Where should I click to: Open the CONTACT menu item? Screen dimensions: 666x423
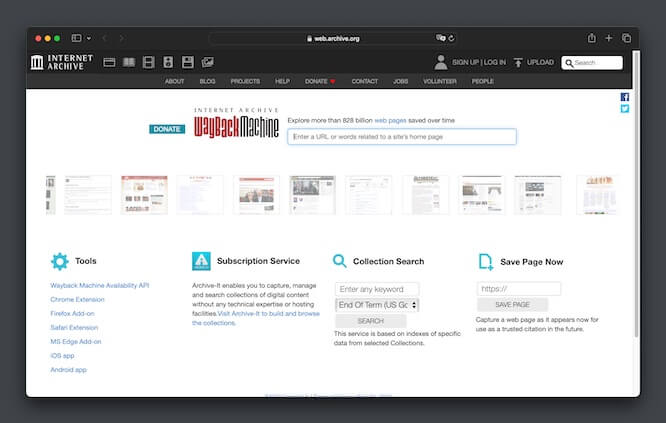click(364, 81)
